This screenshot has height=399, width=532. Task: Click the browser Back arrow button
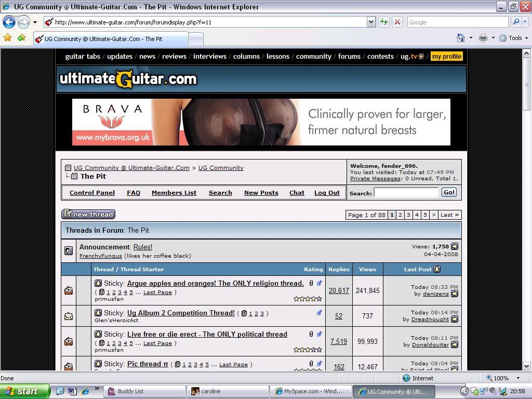click(x=9, y=22)
